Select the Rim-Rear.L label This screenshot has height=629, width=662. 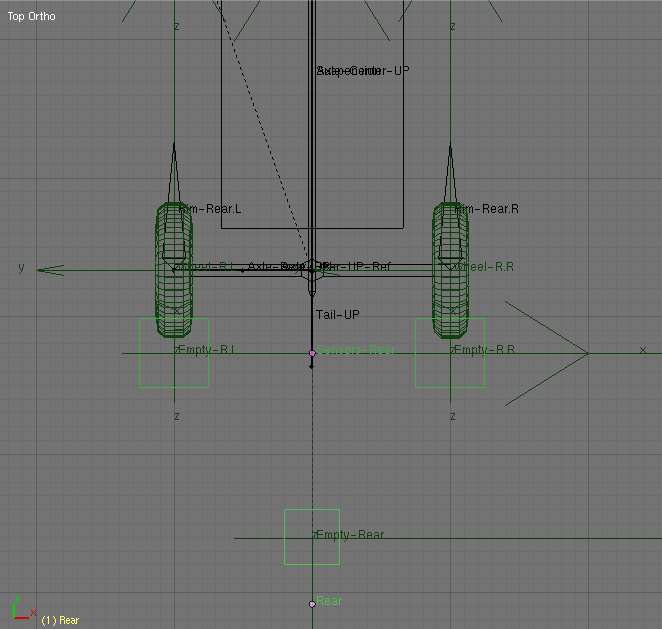pyautogui.click(x=210, y=209)
